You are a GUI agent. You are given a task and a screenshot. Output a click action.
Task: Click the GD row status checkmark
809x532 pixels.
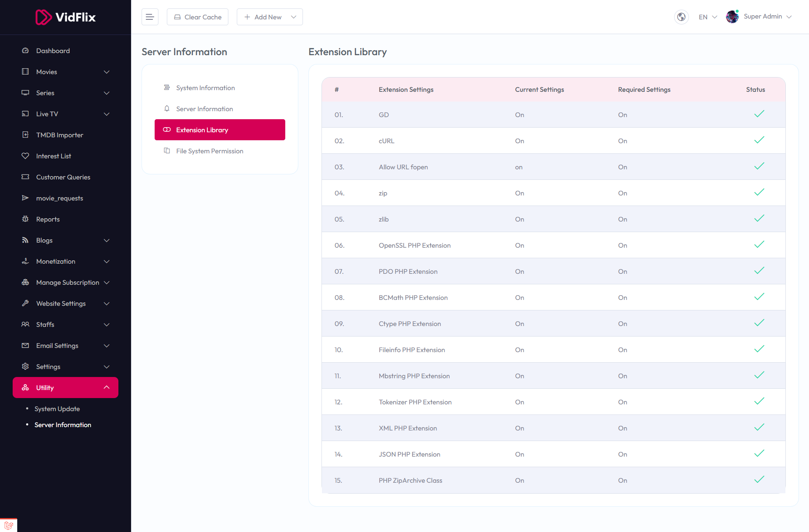coord(759,114)
